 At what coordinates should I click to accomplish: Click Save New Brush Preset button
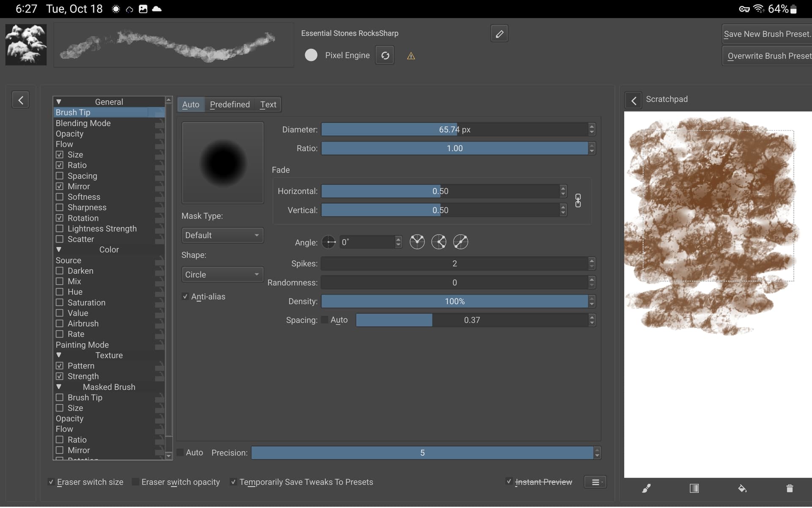point(766,34)
